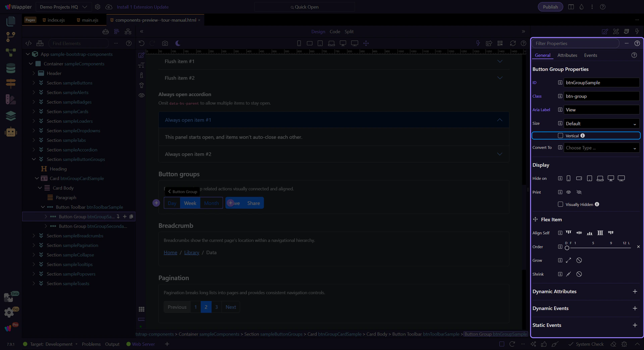The height and width of the screenshot is (350, 644).
Task: Click the screenshot camera icon
Action: coord(165,43)
